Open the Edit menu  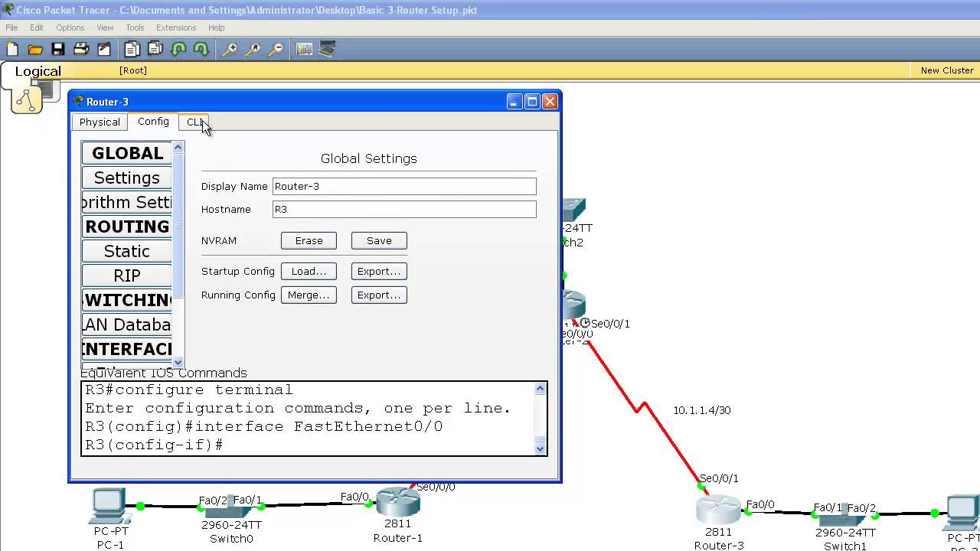coord(37,28)
